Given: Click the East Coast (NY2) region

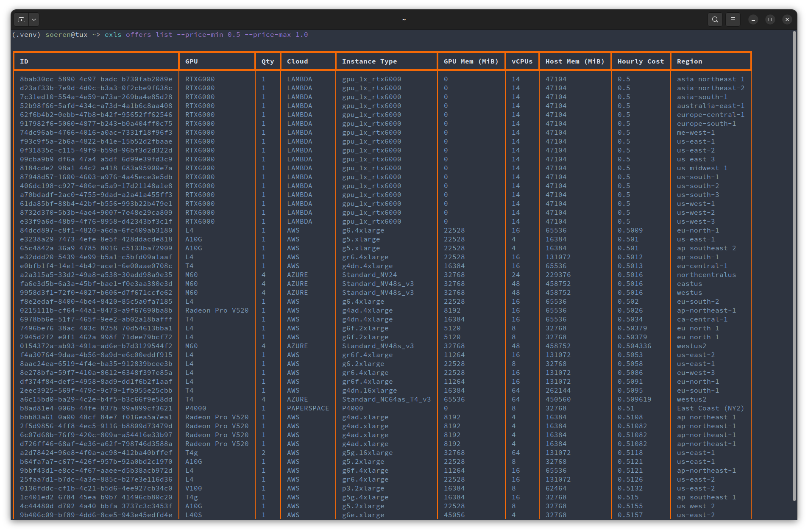Looking at the screenshot, I should [710, 408].
